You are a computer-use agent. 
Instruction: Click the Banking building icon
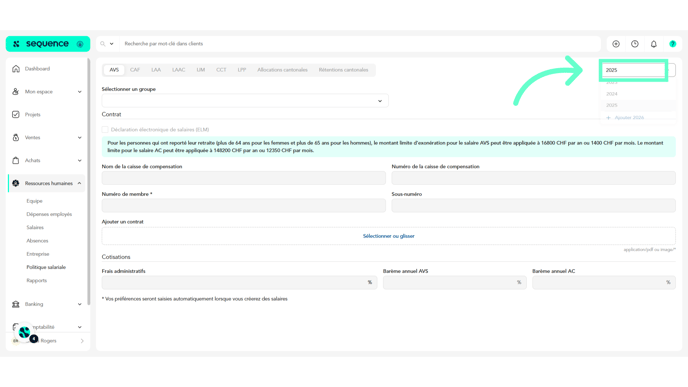point(16,304)
